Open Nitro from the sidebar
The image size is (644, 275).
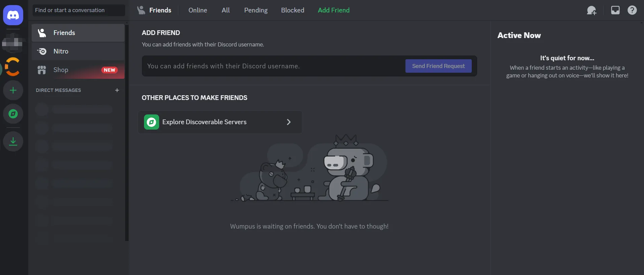pyautogui.click(x=78, y=51)
